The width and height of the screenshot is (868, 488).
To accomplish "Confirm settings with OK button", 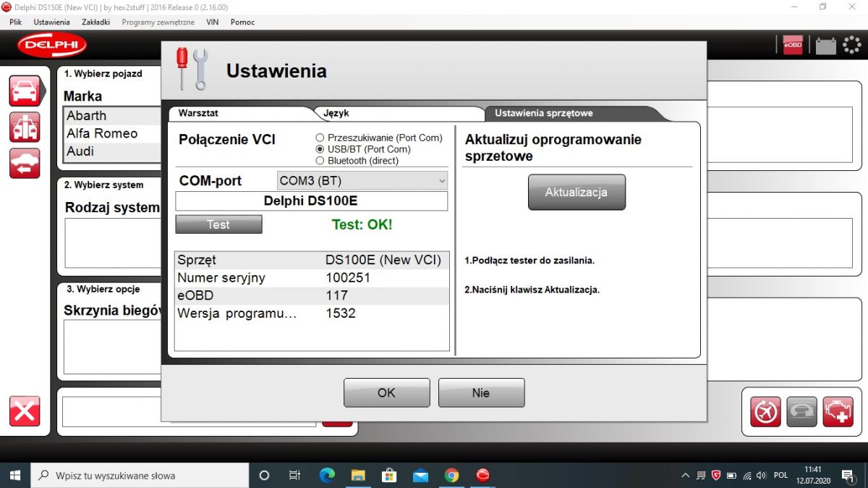I will (386, 392).
